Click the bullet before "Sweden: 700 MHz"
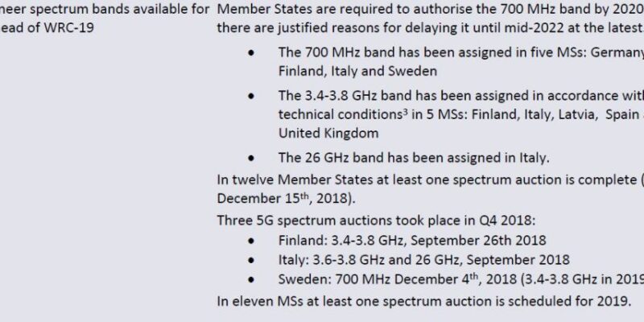644x322 pixels. [x=250, y=280]
